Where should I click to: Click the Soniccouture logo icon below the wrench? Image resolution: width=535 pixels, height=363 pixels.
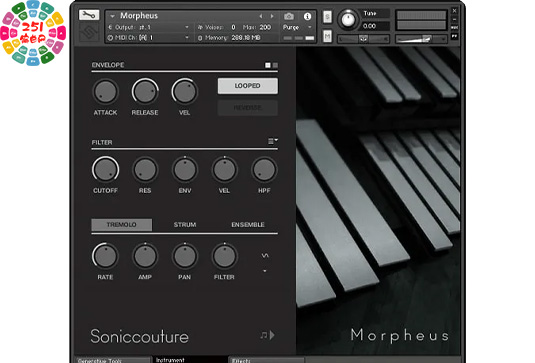pos(89,32)
